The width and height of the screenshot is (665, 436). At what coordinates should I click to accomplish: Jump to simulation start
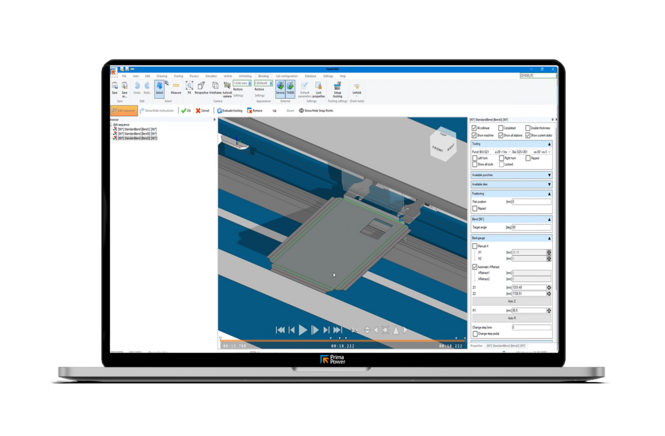click(280, 330)
